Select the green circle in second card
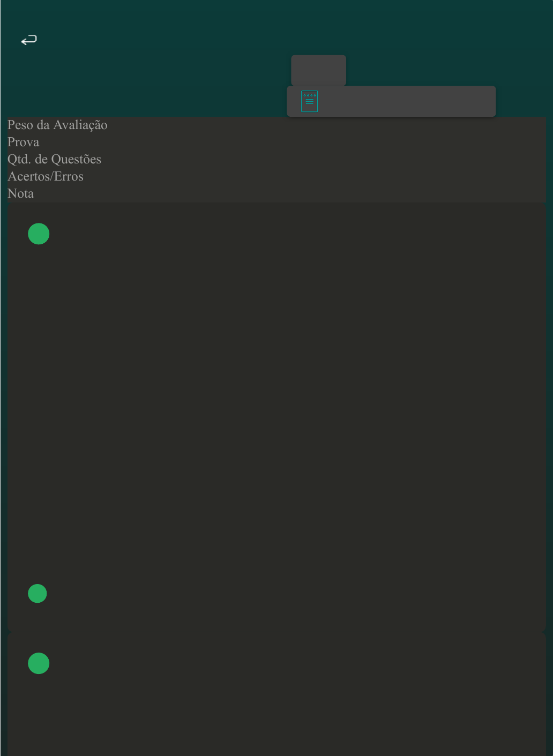Viewport: 553px width, 756px height. [39, 663]
